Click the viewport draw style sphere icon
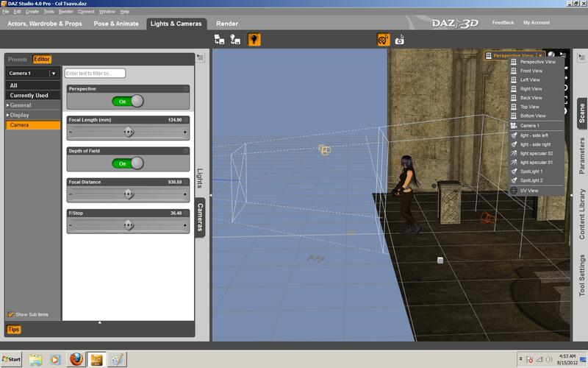This screenshot has width=588, height=368. click(551, 54)
